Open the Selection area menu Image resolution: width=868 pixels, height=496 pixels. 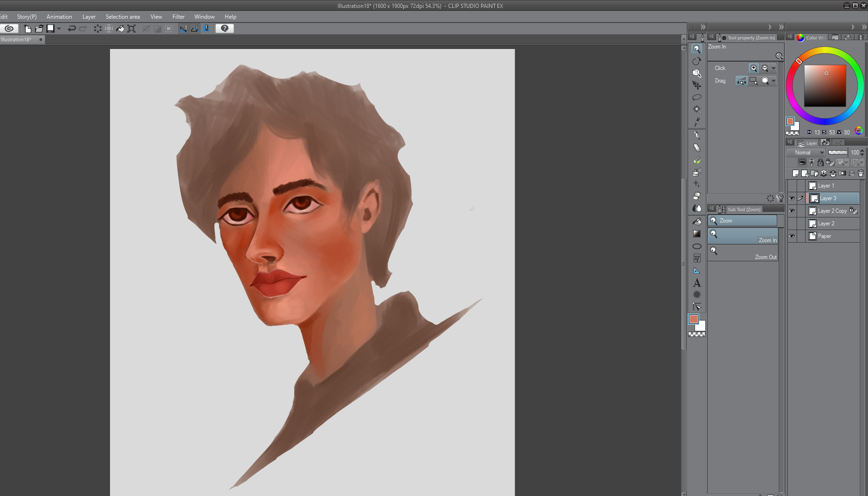pyautogui.click(x=123, y=17)
